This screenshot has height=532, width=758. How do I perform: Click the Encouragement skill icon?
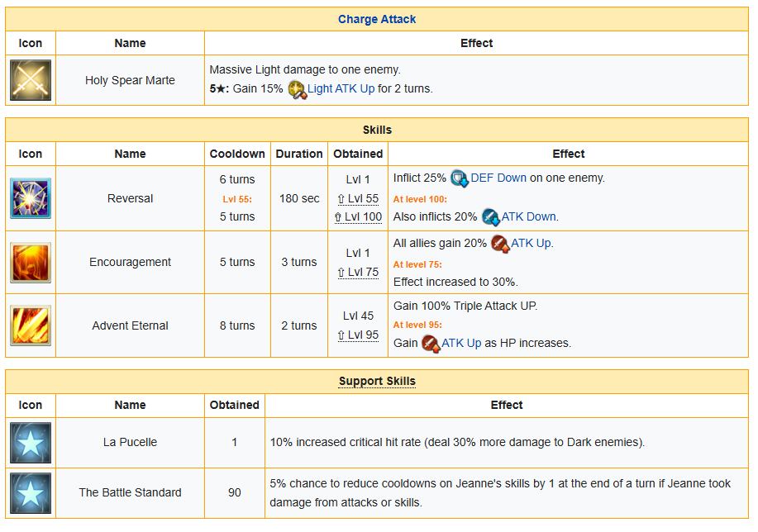[x=31, y=263]
